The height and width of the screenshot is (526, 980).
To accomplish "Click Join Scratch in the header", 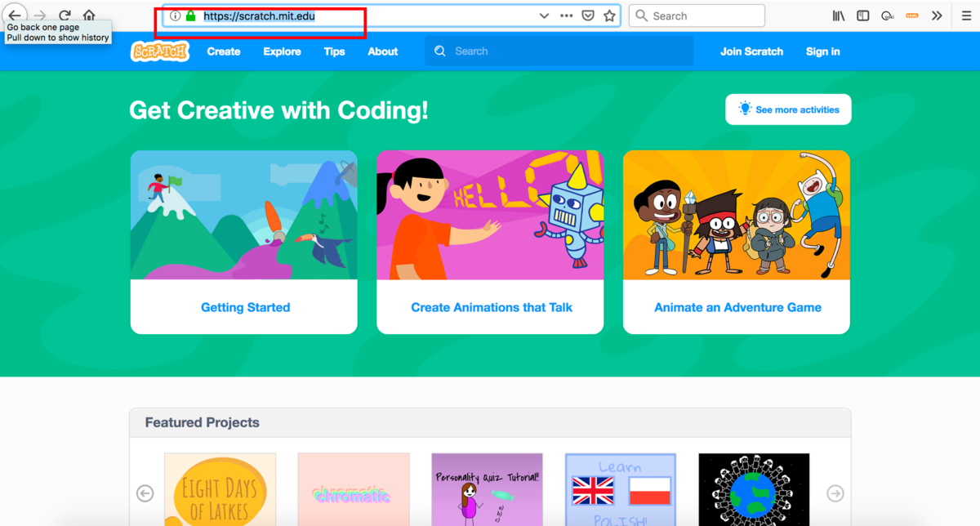I will click(x=751, y=51).
